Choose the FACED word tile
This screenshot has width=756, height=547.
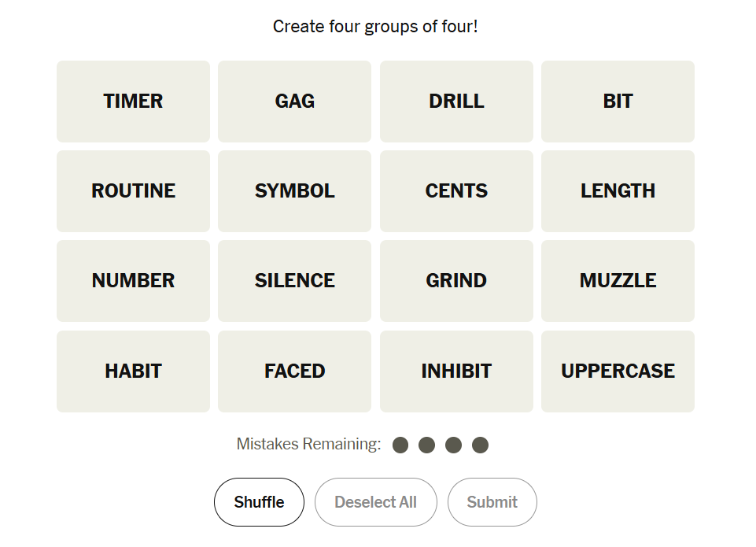coord(294,371)
